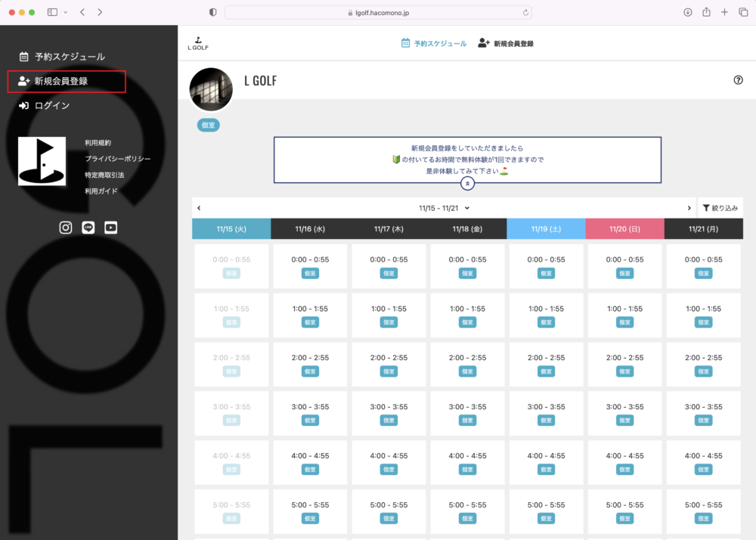Select 新規会員登録 in the top navigation
This screenshot has height=540, width=756.
click(506, 44)
